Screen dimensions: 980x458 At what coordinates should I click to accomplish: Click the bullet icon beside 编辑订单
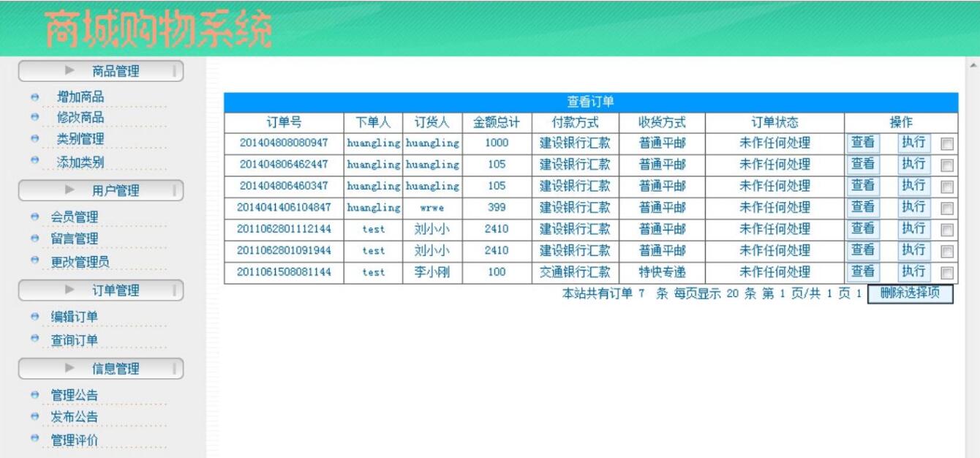(34, 318)
